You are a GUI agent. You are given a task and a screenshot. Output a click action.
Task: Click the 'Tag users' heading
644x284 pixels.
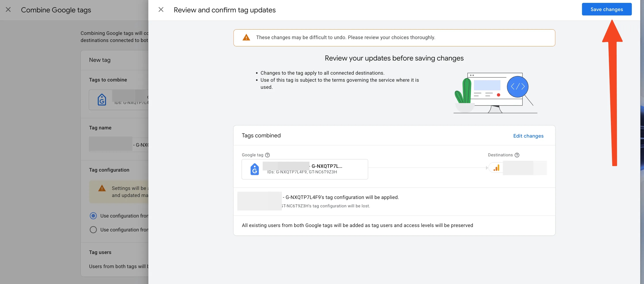(x=100, y=252)
